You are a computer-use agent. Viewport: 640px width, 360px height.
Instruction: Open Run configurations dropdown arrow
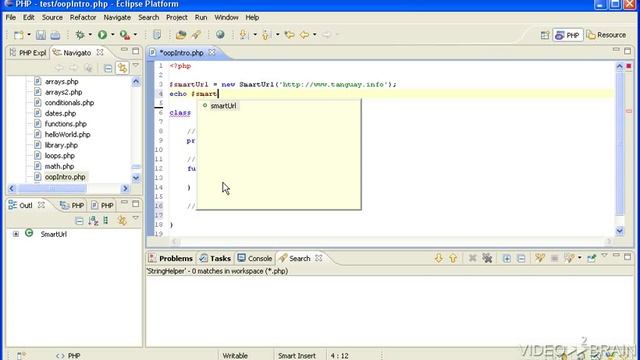point(113,35)
